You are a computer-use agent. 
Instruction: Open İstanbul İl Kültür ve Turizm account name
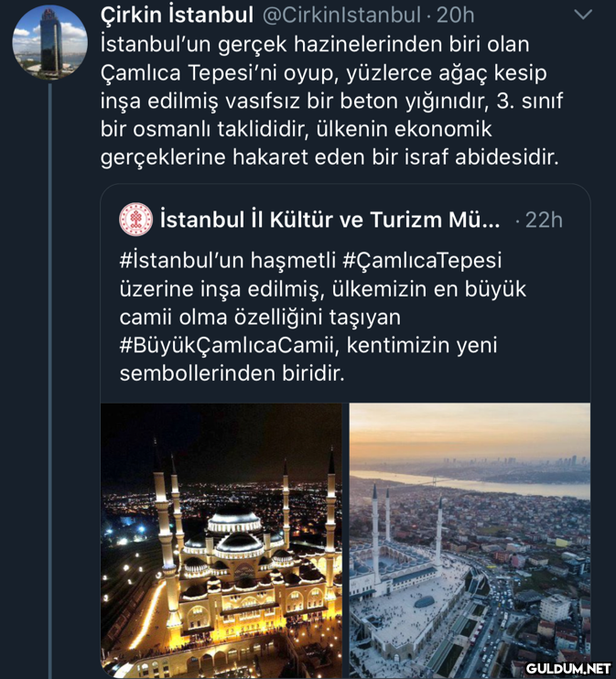330,221
